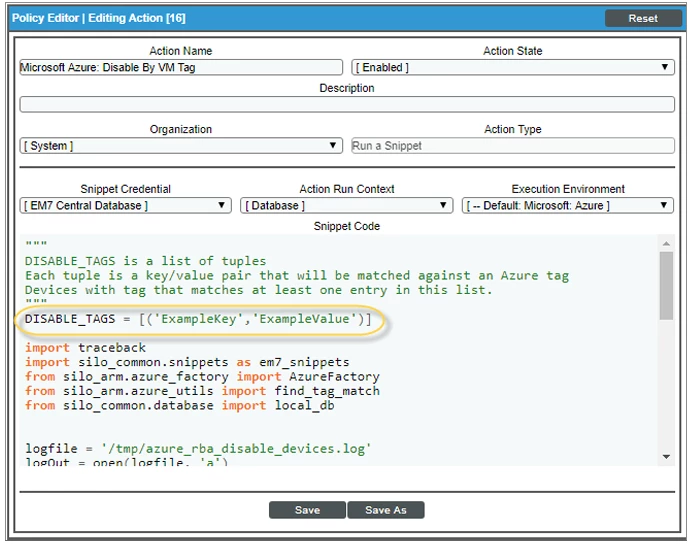Click the Reset button
Image resolution: width=689 pixels, height=550 pixels.
[643, 18]
